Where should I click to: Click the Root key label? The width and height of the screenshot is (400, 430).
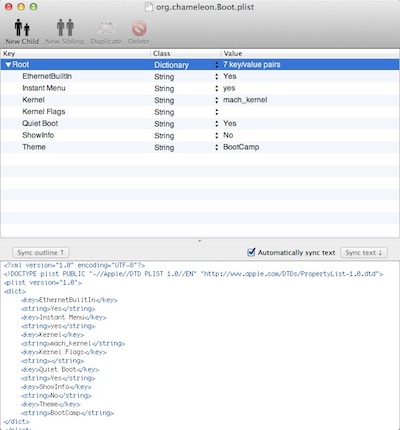[x=21, y=65]
